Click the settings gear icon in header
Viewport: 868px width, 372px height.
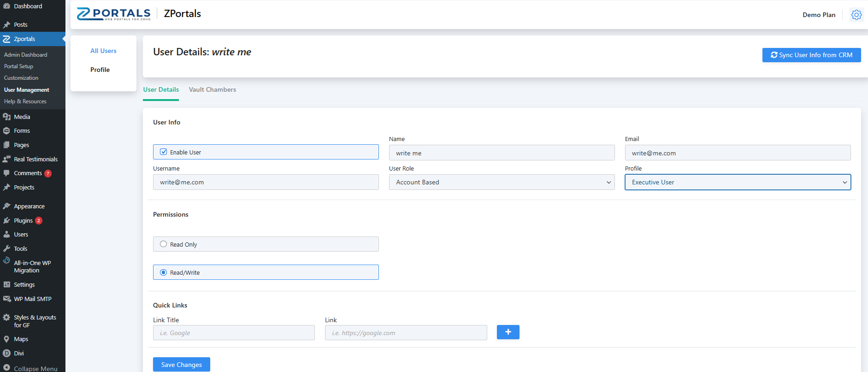[856, 15]
